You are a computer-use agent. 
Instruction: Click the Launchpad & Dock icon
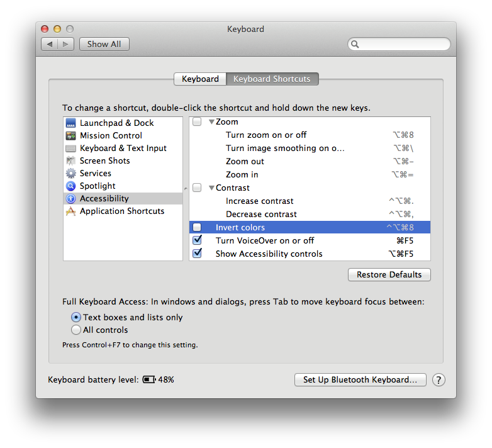pos(70,123)
